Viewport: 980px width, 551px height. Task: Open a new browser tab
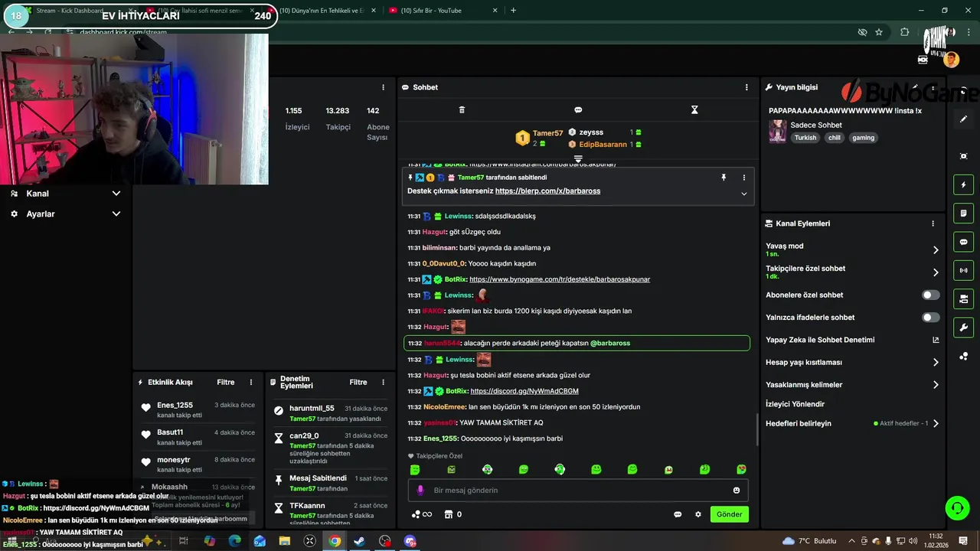513,11
